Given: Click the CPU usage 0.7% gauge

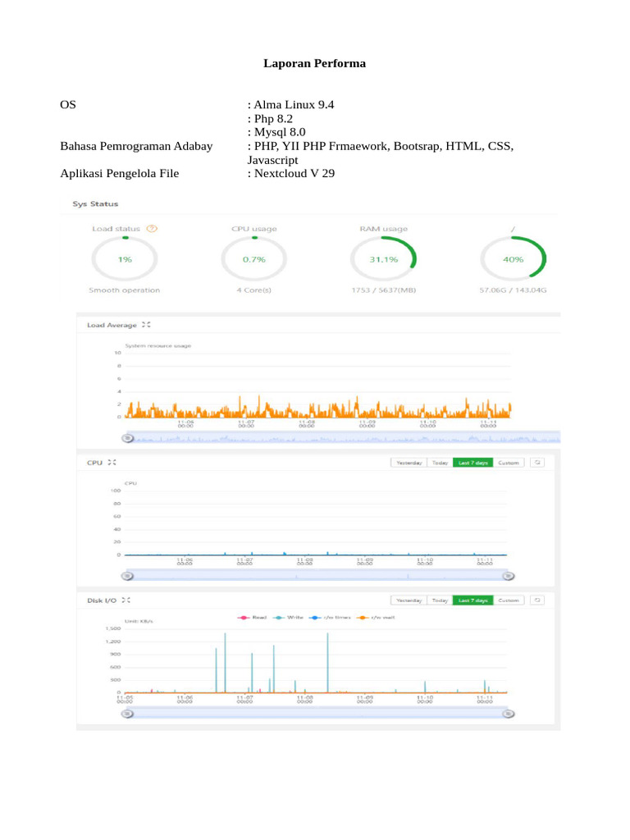Looking at the screenshot, I should pos(254,259).
